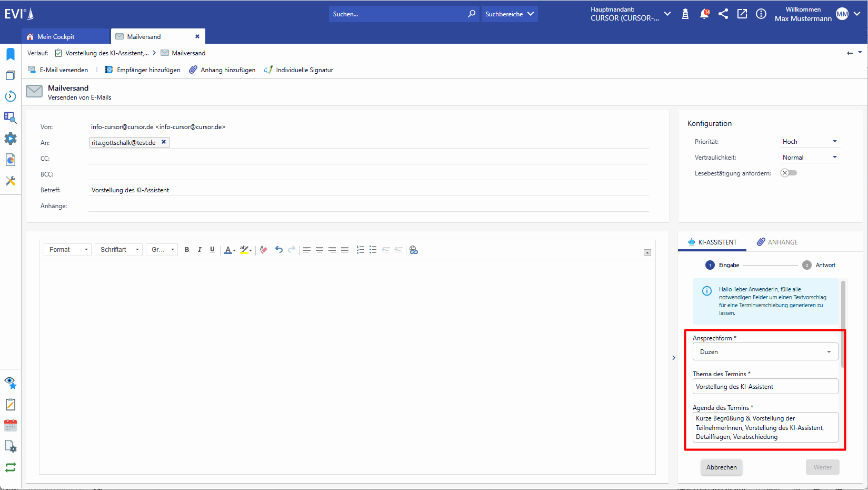Click E-Mail versenden
The height and width of the screenshot is (490, 868).
pyautogui.click(x=58, y=70)
